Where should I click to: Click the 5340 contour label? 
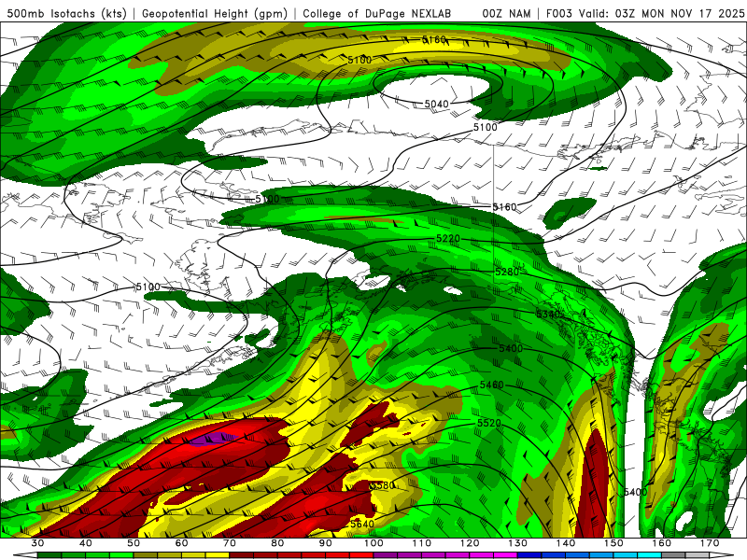(548, 315)
